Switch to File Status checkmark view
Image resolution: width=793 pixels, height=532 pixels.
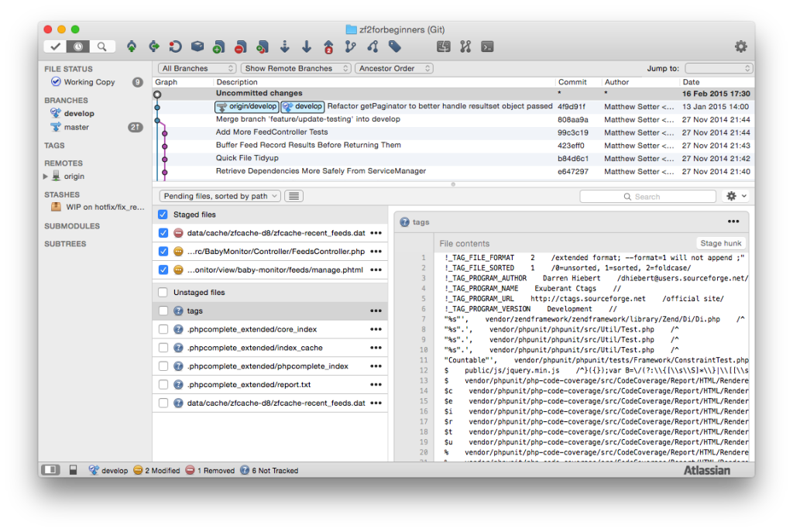click(55, 46)
